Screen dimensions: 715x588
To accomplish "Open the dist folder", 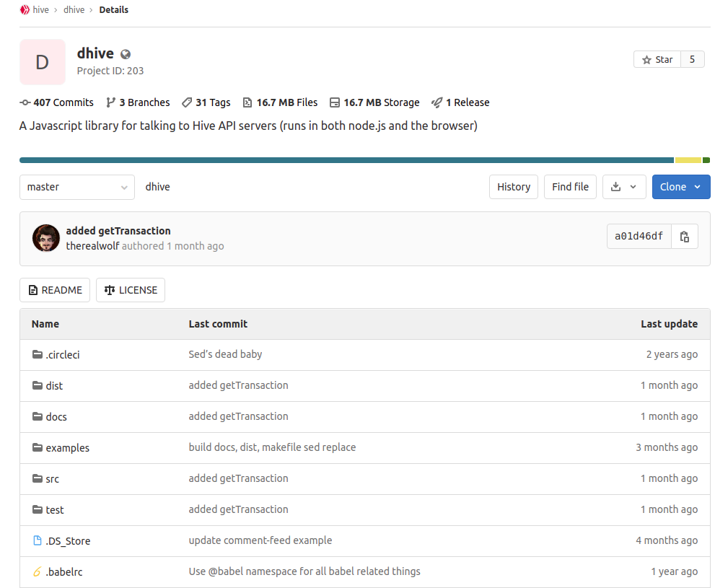I will point(54,385).
